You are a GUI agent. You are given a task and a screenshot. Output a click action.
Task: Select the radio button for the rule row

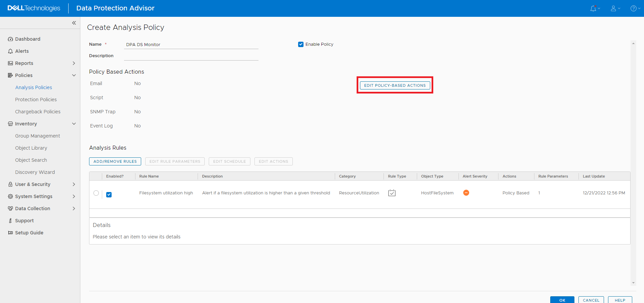pyautogui.click(x=96, y=193)
